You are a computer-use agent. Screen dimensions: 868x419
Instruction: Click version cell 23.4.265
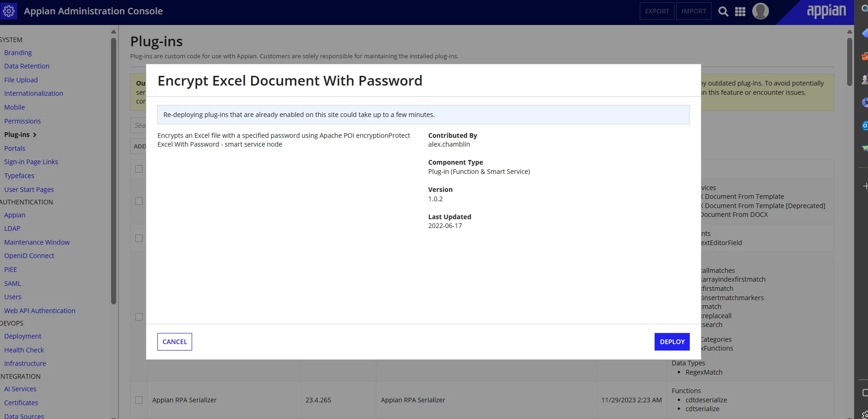318,400
